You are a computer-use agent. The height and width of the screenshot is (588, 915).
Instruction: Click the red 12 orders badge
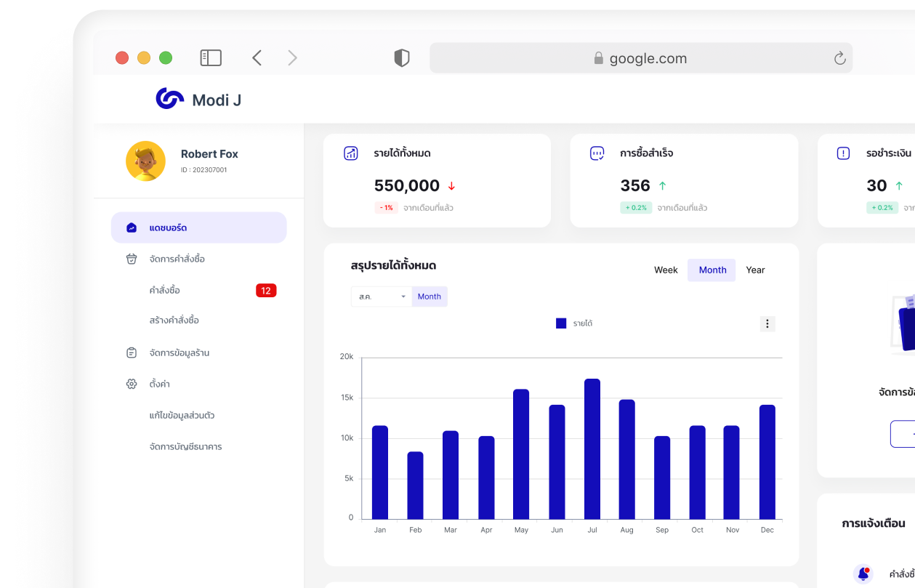pos(266,291)
